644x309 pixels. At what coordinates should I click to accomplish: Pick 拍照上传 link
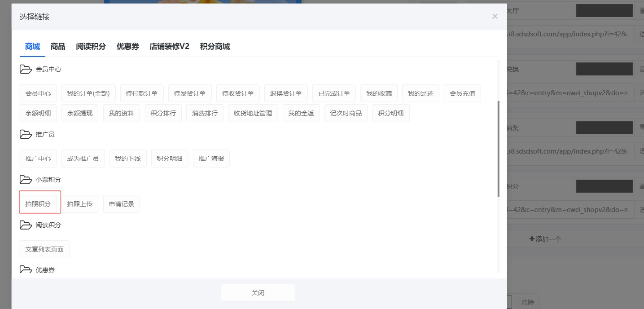[x=80, y=204]
